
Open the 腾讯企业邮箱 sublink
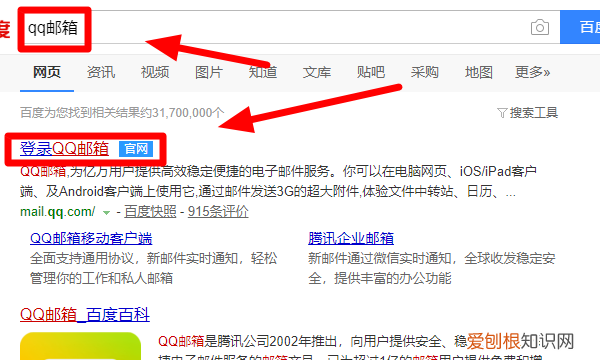[351, 238]
